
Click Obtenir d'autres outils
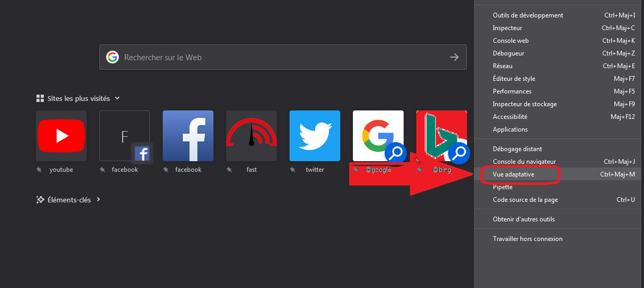click(559, 219)
